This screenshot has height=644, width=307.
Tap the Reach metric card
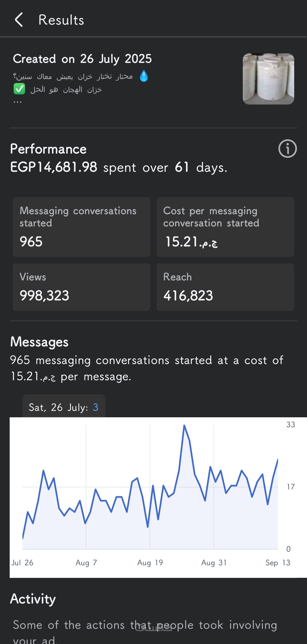coord(225,287)
